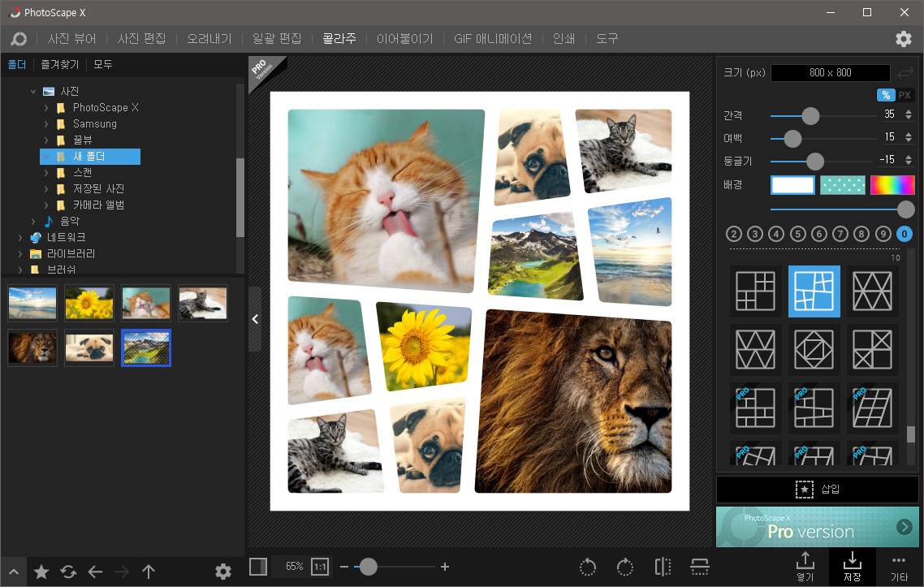The height and width of the screenshot is (587, 924).
Task: Open the file browser settings gear
Action: (x=222, y=572)
